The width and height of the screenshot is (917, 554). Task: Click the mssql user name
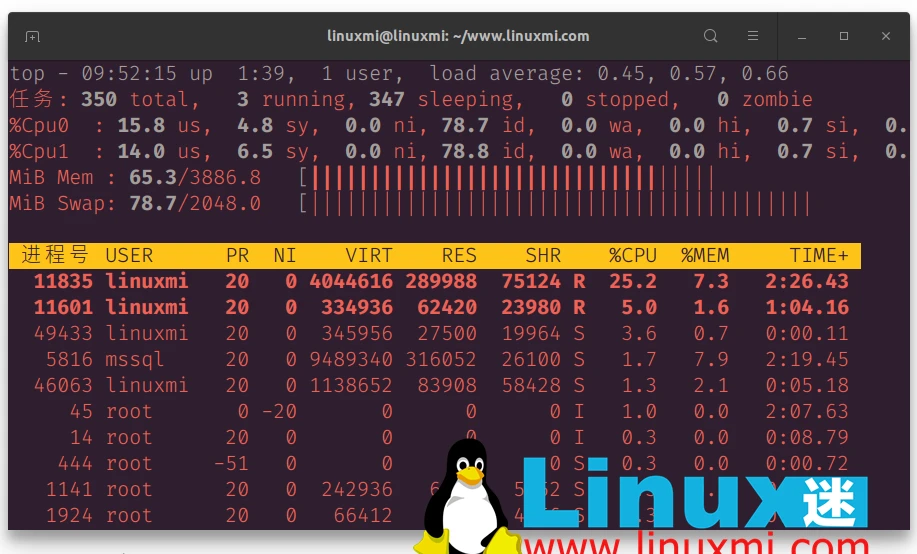click(x=135, y=360)
